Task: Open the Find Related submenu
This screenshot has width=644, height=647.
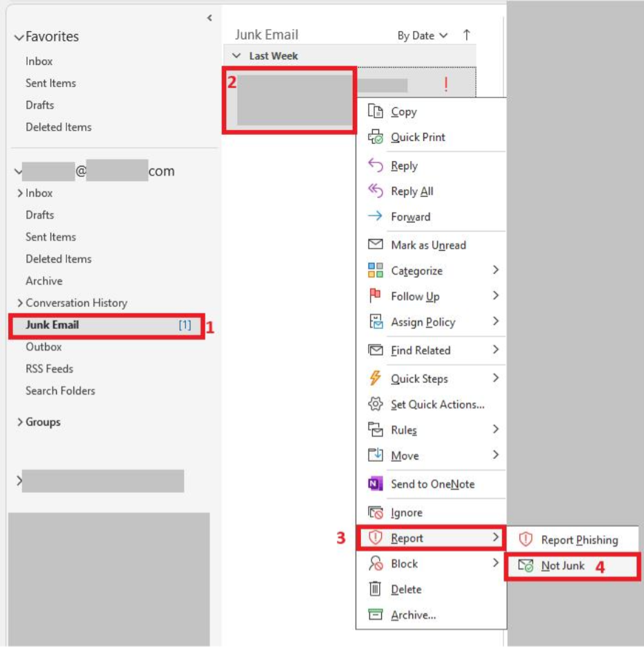Action: [431, 350]
